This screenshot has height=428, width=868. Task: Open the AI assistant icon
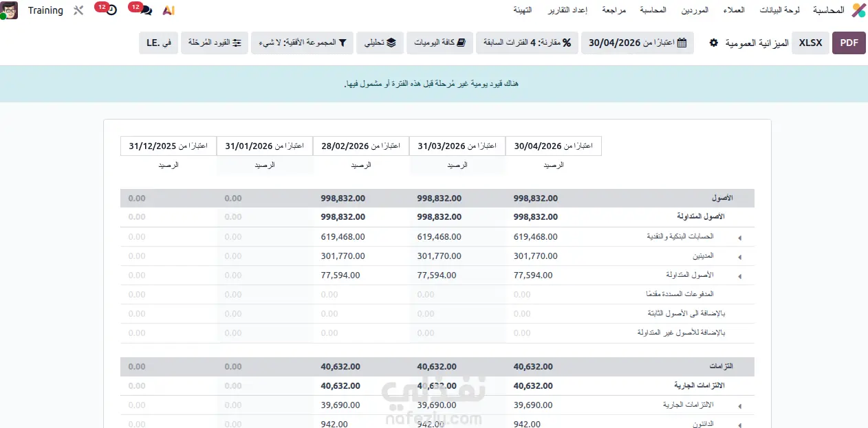[x=169, y=10]
